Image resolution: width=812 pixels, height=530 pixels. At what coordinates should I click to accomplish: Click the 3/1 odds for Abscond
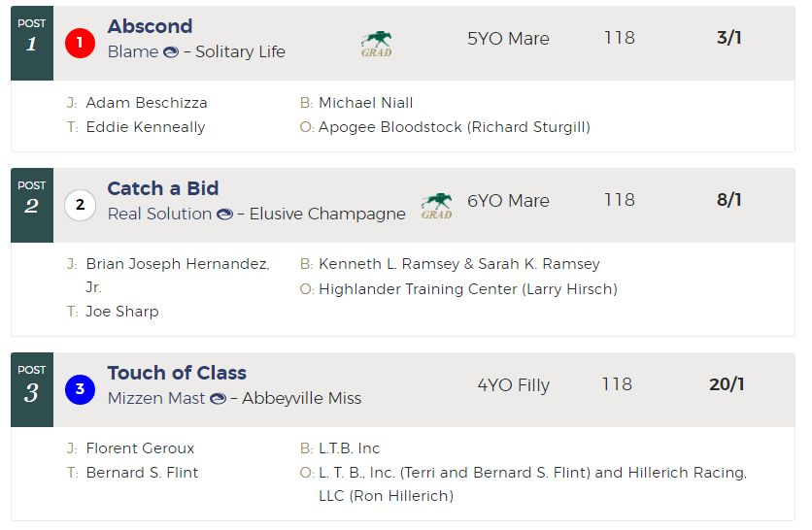(x=729, y=38)
